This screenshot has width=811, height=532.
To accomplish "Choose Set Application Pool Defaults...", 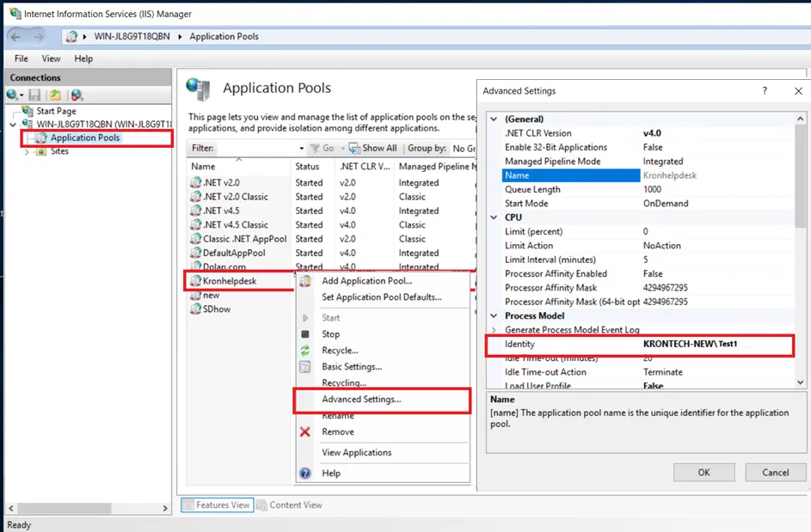I will [382, 297].
